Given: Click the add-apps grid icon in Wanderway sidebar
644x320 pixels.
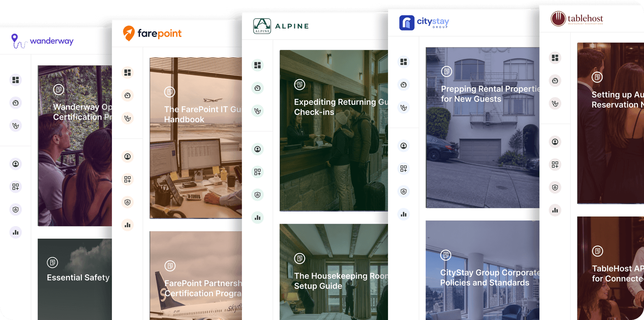Looking at the screenshot, I should [x=16, y=187].
